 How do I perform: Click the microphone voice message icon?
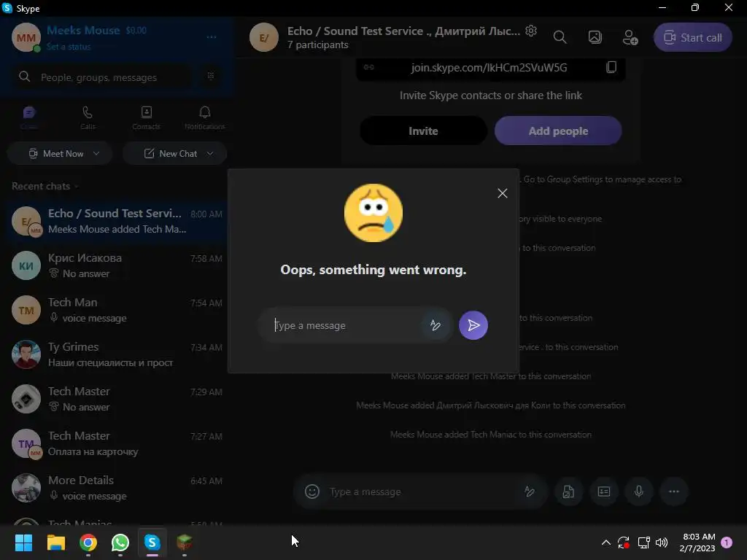639,491
